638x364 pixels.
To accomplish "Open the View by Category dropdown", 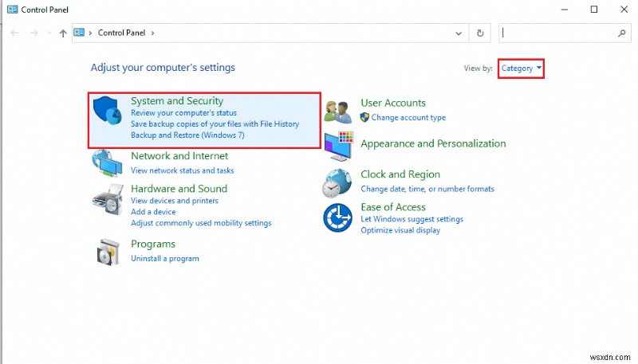I will pos(522,68).
